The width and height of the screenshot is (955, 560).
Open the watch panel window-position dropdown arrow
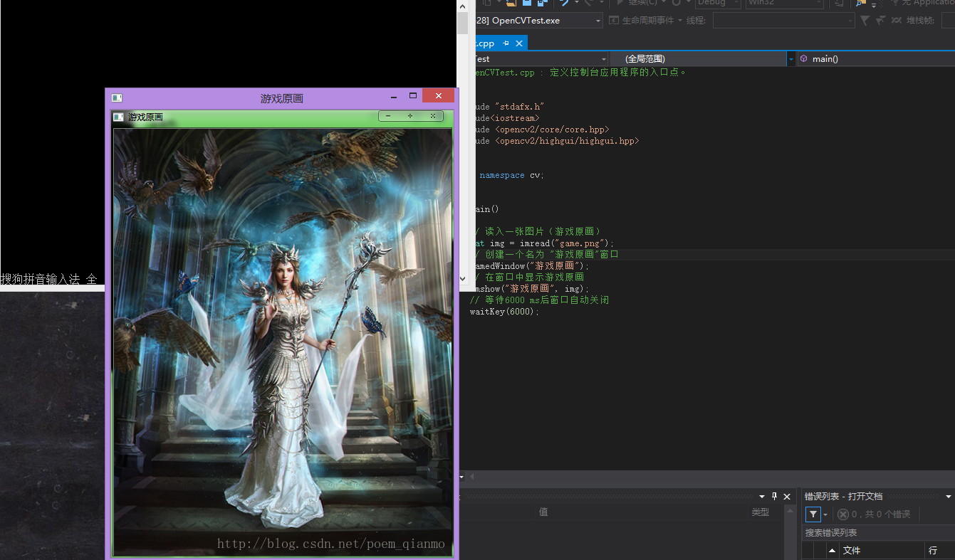click(762, 497)
